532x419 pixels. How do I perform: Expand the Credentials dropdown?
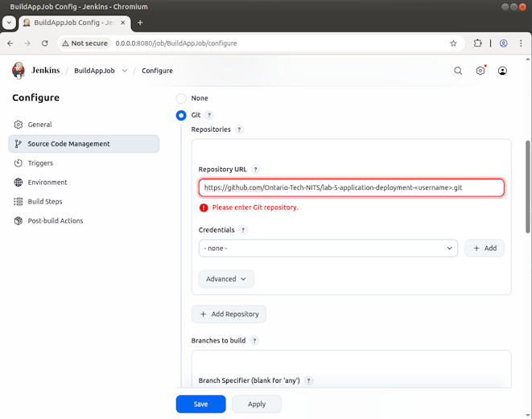point(328,249)
